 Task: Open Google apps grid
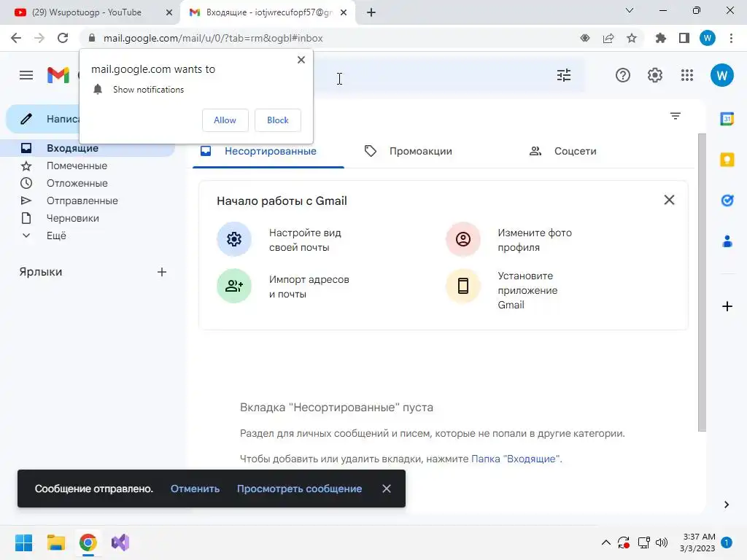687,75
